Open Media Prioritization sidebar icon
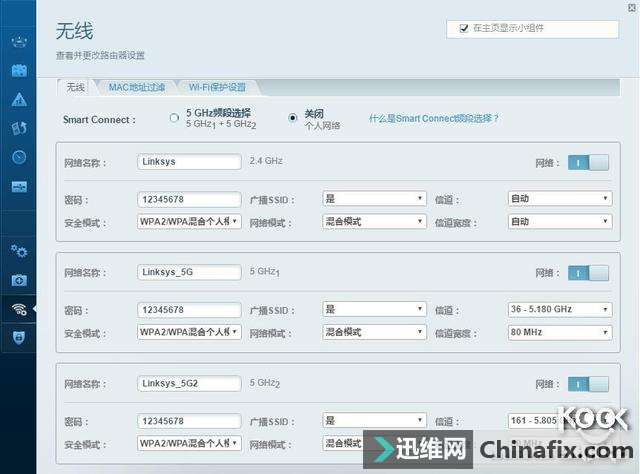The width and height of the screenshot is (640, 474). click(19, 128)
